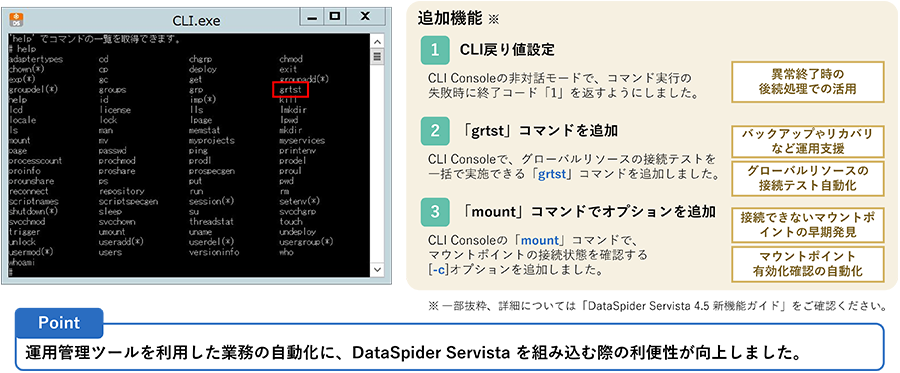
Task: Click the 'memstat' command in the console
Action: (x=205, y=130)
